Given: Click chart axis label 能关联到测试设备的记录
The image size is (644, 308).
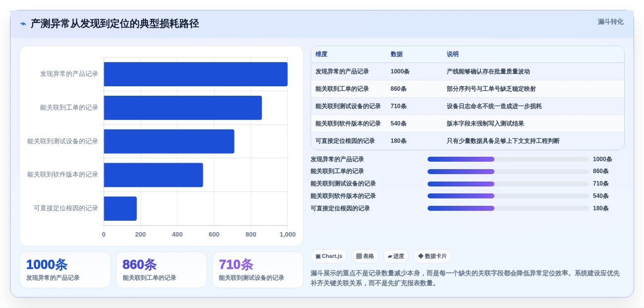Looking at the screenshot, I should click(x=63, y=141).
